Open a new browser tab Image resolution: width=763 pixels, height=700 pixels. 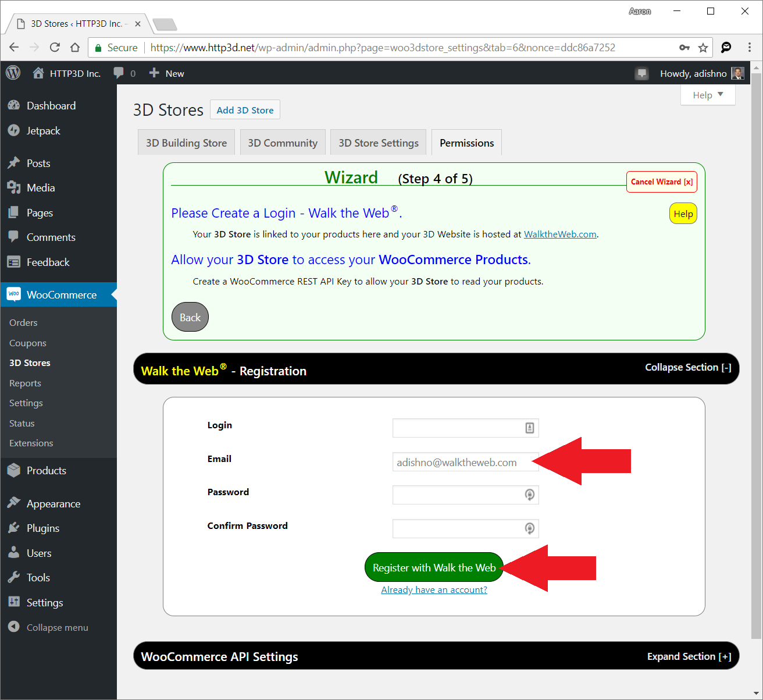(165, 24)
